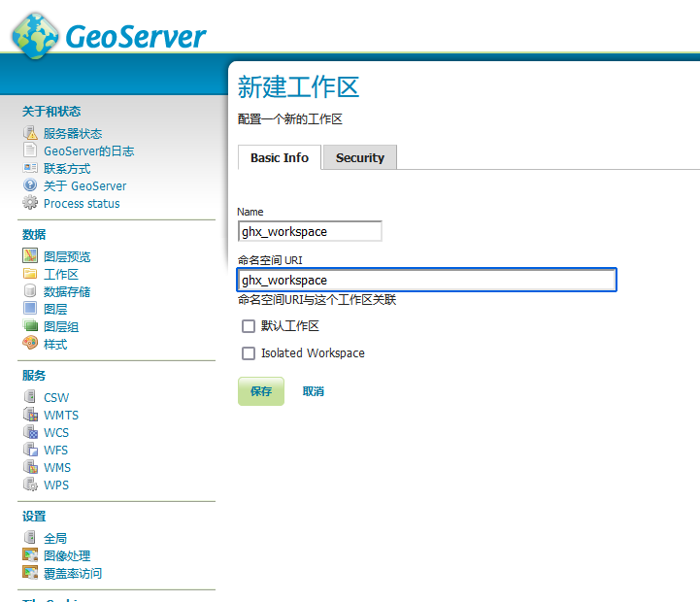700x602 pixels.
Task: Click the image processing picture icon
Action: 30,555
